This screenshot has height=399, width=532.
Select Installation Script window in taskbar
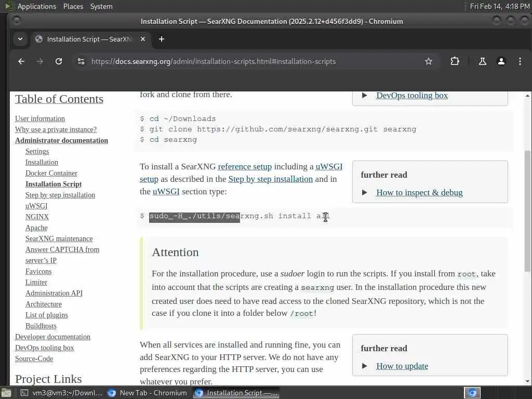(x=236, y=393)
